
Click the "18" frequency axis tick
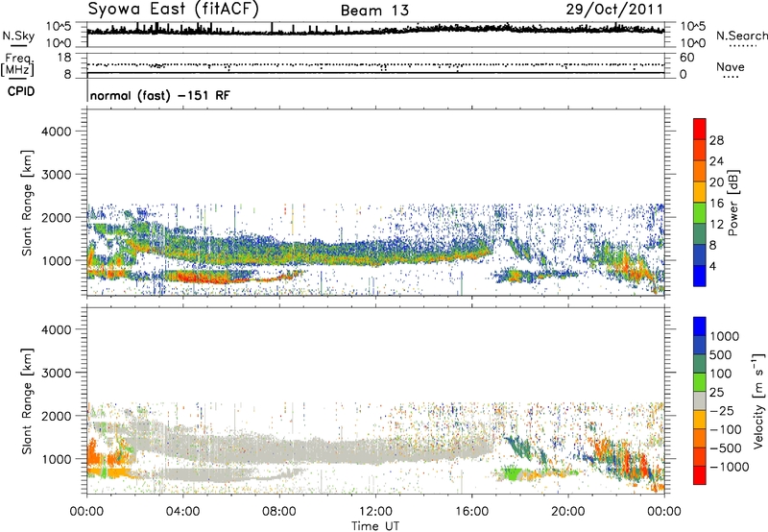tap(64, 58)
